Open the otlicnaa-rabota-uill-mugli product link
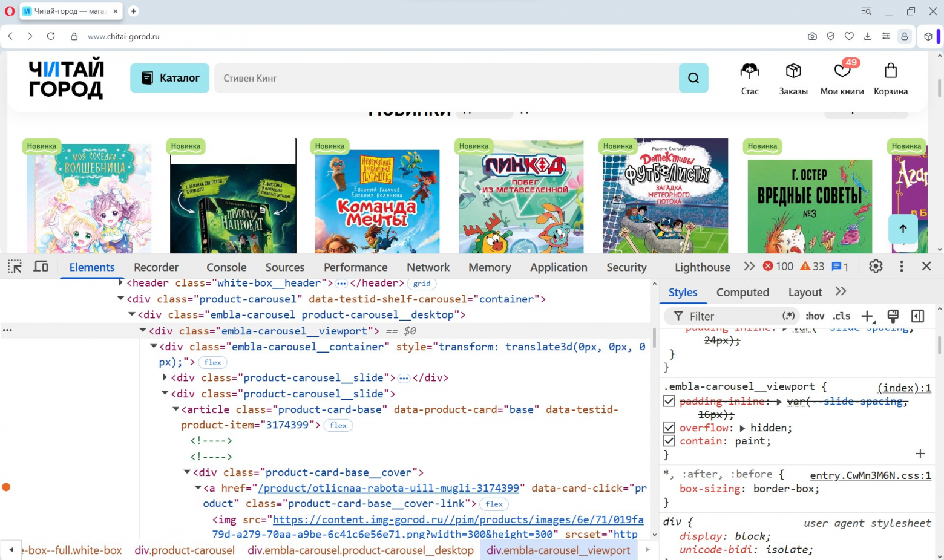This screenshot has width=944, height=560. (388, 488)
